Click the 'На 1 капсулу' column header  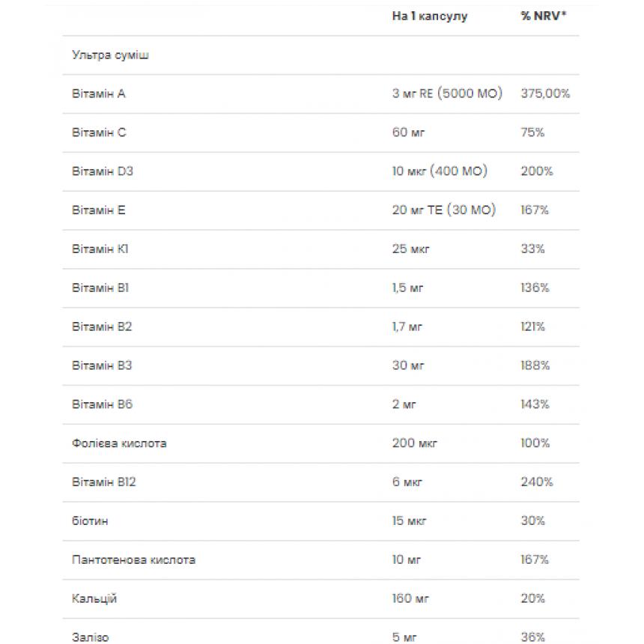pos(430,16)
